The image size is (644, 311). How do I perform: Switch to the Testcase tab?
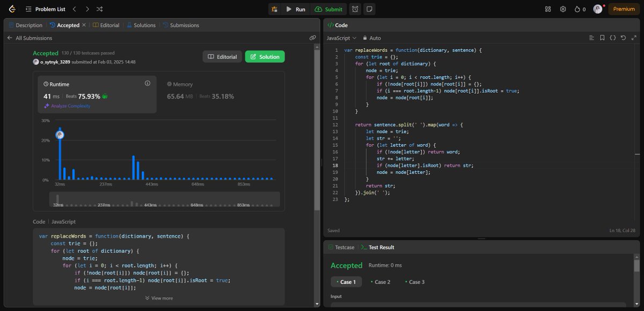click(x=341, y=247)
